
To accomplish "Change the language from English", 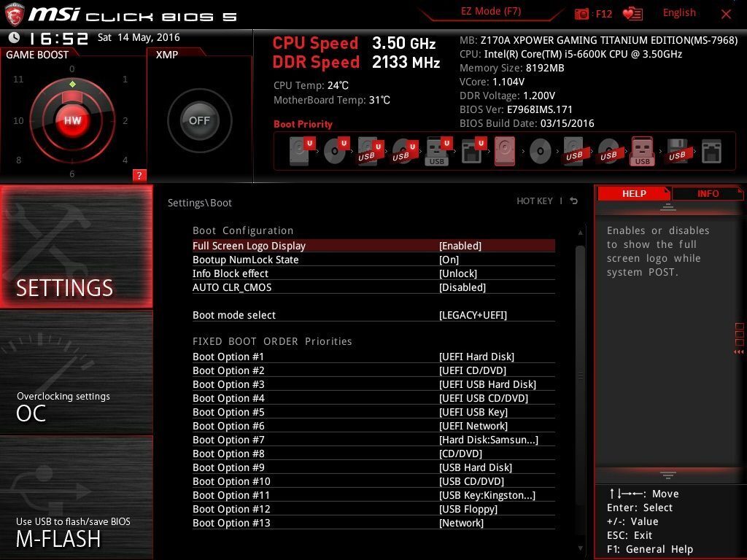I will [x=679, y=13].
